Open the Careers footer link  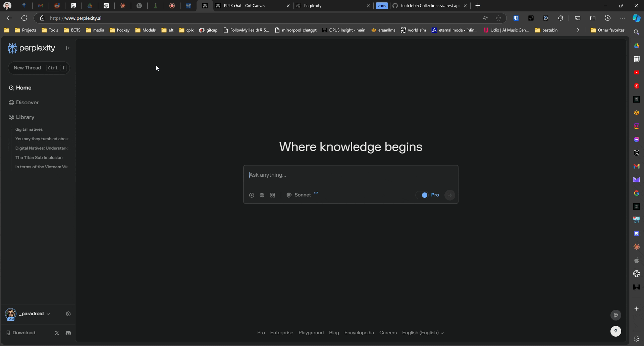pos(388,333)
